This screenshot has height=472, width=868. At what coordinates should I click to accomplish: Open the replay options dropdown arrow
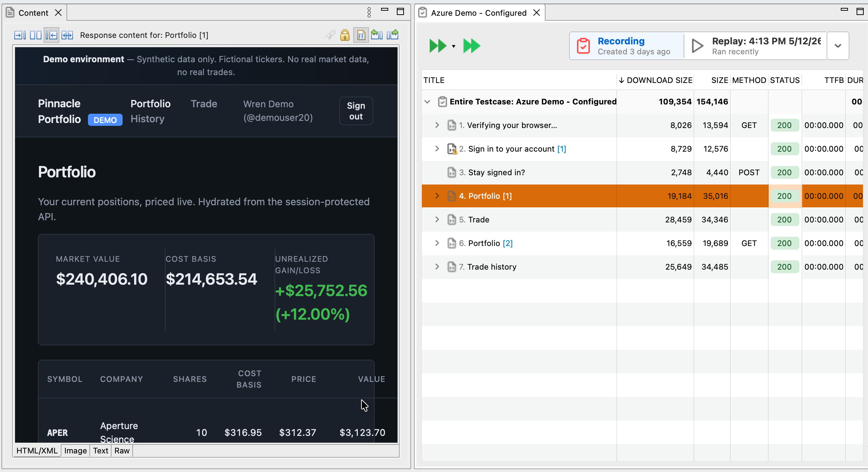click(454, 46)
